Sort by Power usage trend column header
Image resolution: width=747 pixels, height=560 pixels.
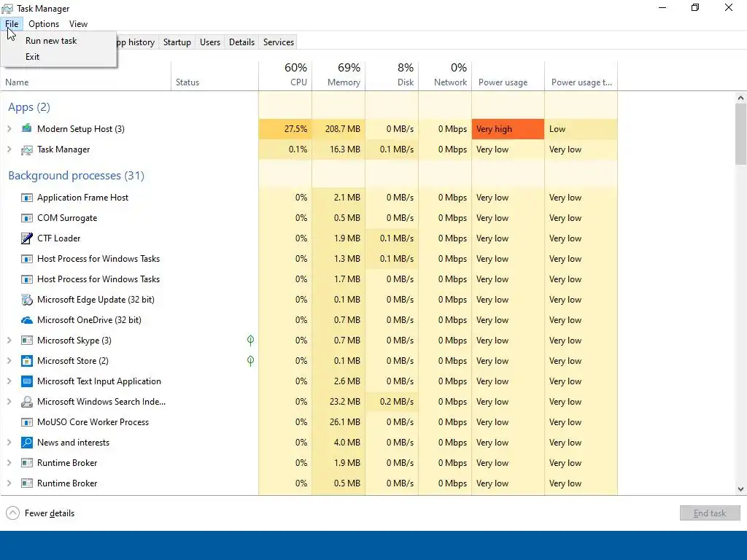(581, 75)
